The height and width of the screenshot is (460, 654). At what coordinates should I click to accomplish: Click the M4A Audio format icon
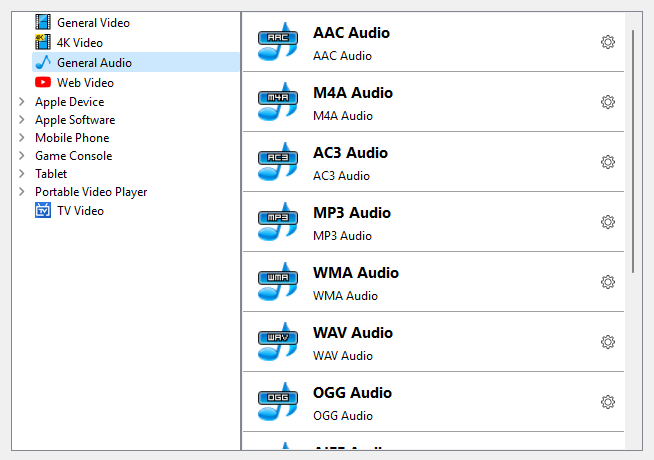click(x=278, y=102)
